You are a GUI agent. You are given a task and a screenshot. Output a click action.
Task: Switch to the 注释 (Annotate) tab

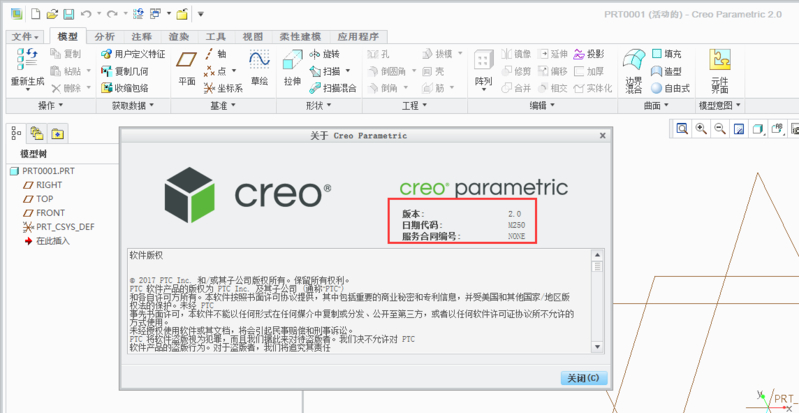point(142,37)
